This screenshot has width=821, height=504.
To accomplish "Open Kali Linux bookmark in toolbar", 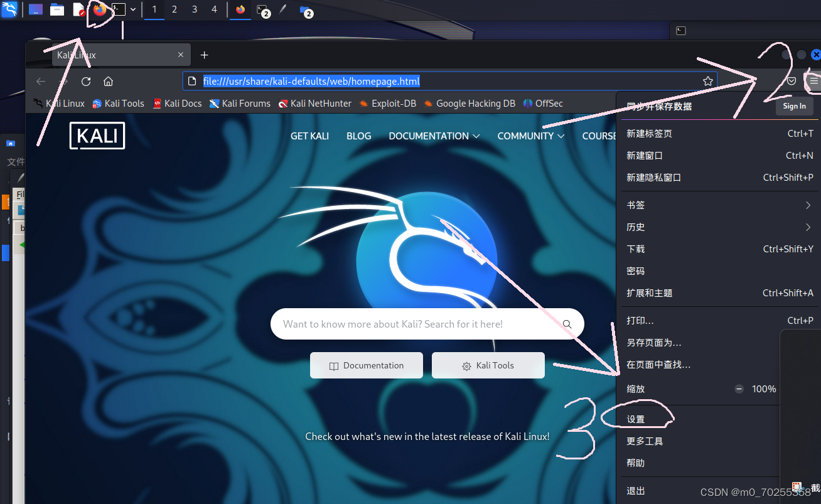I will tap(58, 104).
